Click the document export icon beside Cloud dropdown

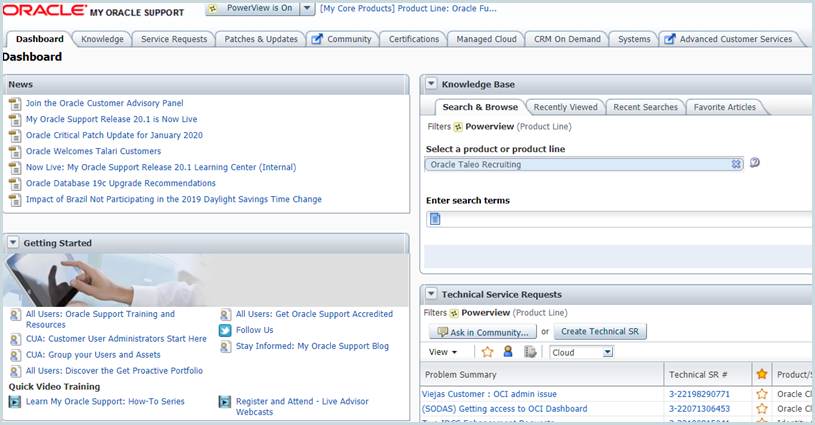coord(530,352)
